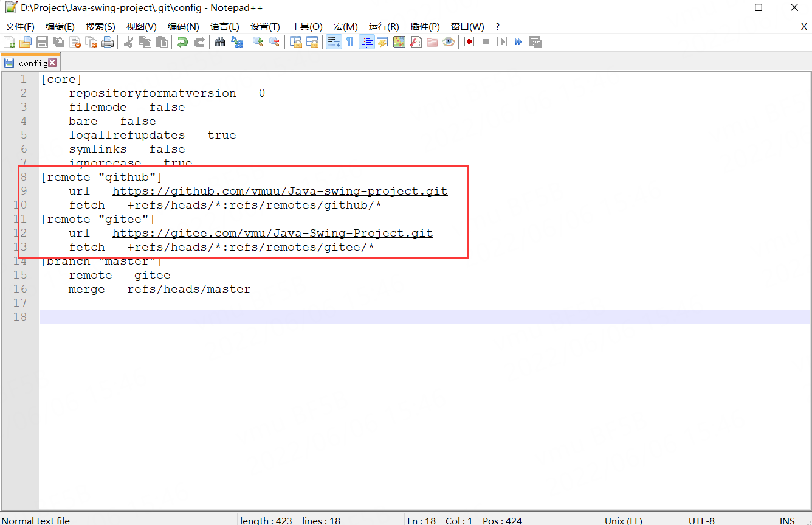Click the X at the menu bar's right end
The height and width of the screenshot is (525, 812).
[x=804, y=27]
